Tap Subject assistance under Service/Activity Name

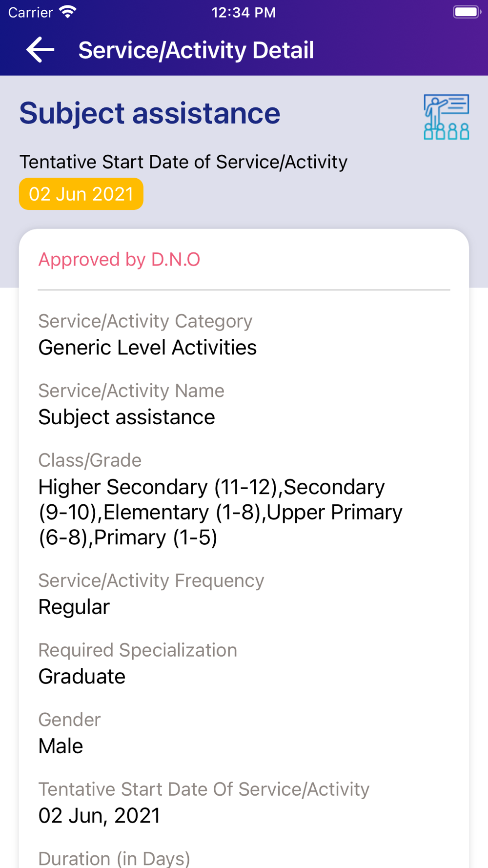(126, 417)
